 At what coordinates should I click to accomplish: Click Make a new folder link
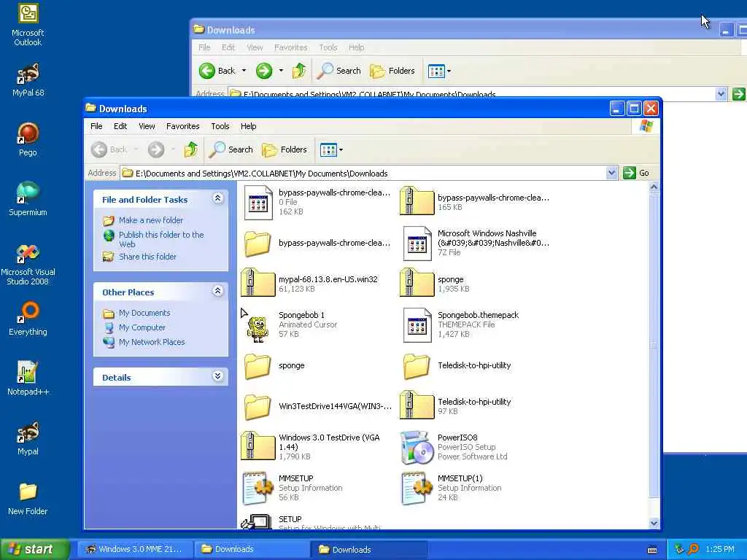[x=150, y=220]
